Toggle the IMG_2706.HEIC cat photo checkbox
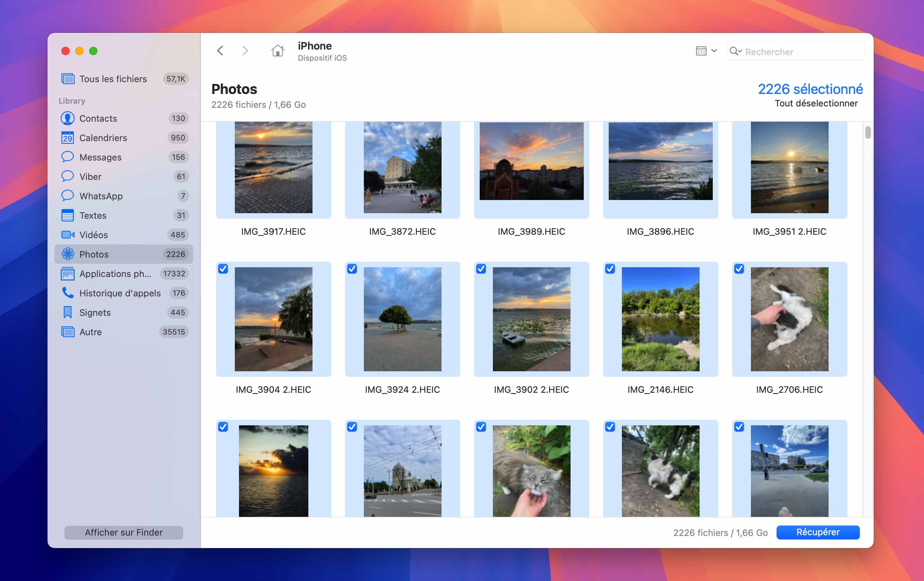Image resolution: width=924 pixels, height=581 pixels. (739, 268)
